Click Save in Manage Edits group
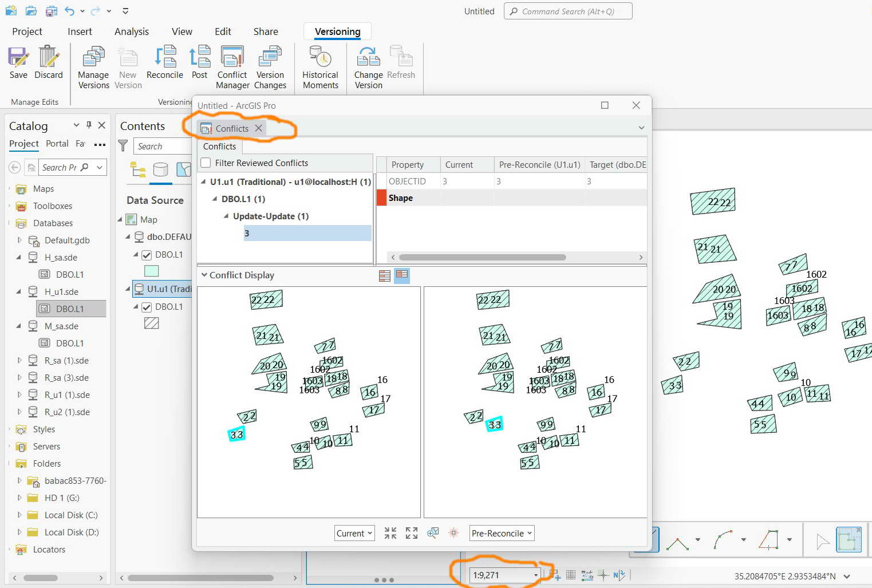The image size is (872, 588). coord(18,63)
